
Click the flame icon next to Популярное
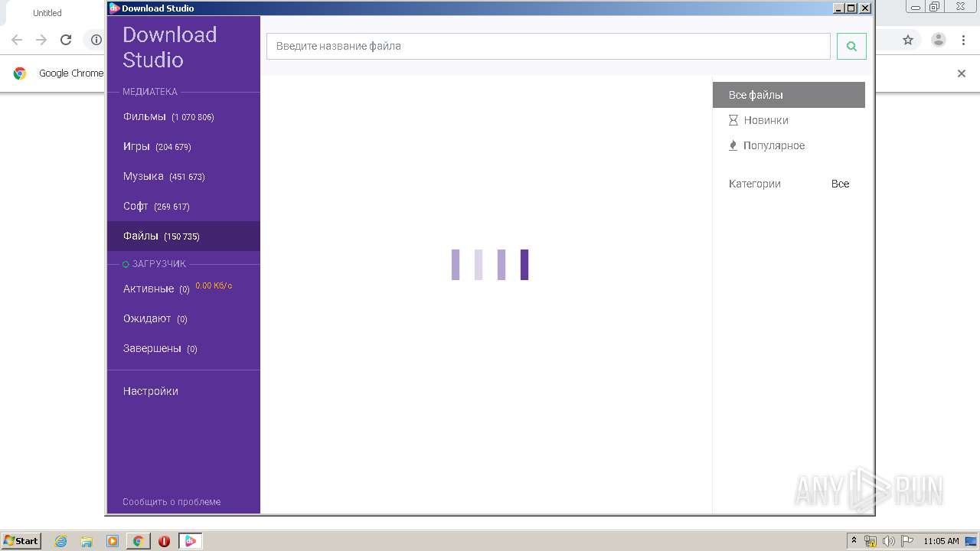tap(733, 145)
